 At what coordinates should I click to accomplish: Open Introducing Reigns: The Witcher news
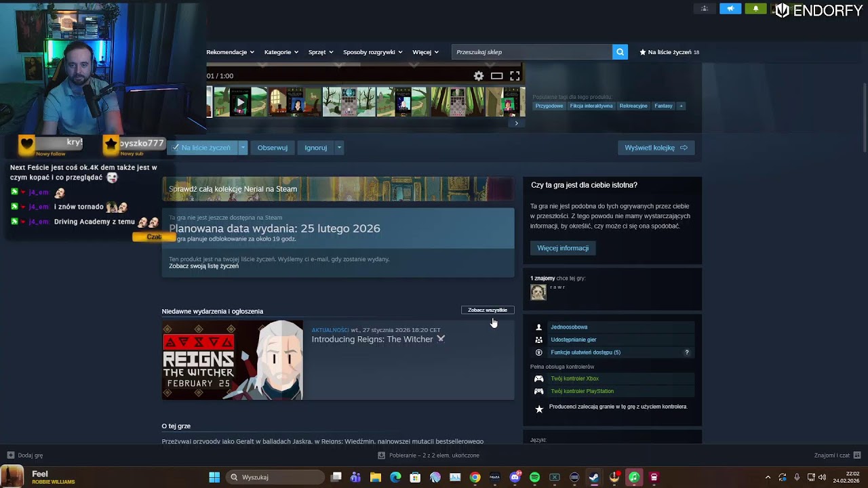click(378, 339)
